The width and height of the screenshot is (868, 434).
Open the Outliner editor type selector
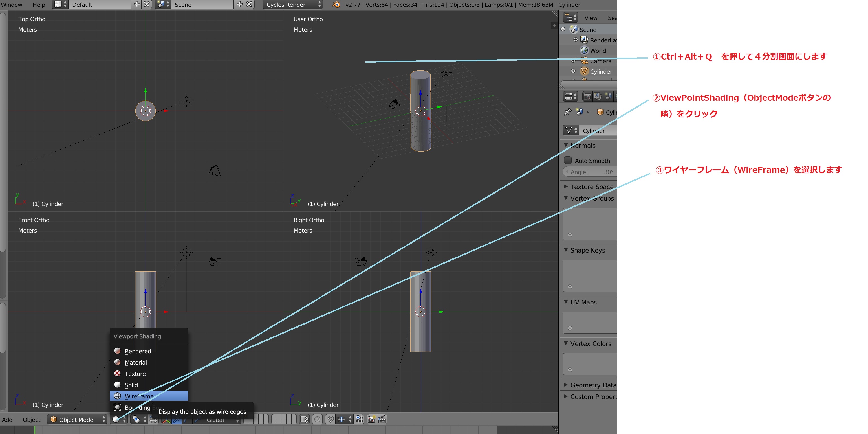570,17
